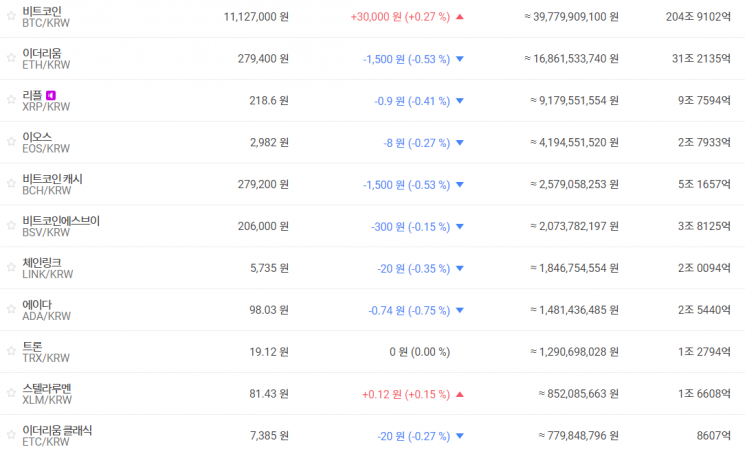The height and width of the screenshot is (456, 745).
Task: Select the price 218.6 원
Action: [269, 100]
